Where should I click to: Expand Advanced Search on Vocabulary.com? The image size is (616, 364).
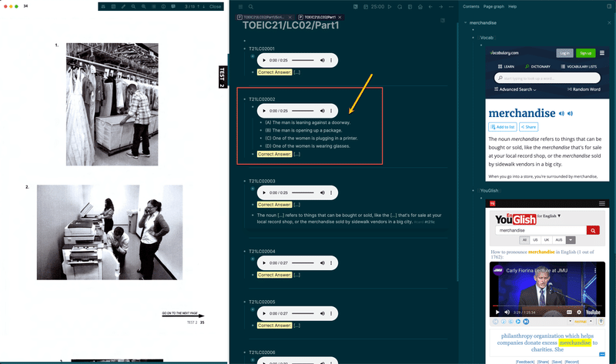(x=515, y=89)
